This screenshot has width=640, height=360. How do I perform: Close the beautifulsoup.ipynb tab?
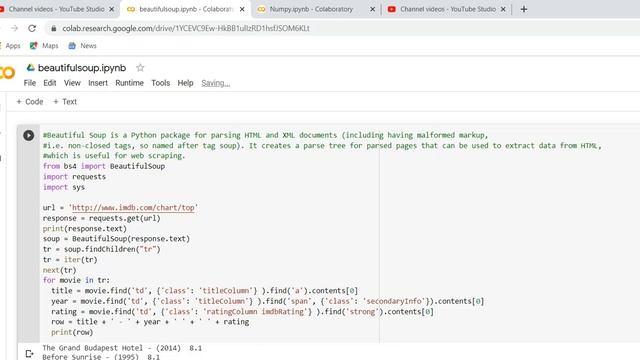coord(242,9)
